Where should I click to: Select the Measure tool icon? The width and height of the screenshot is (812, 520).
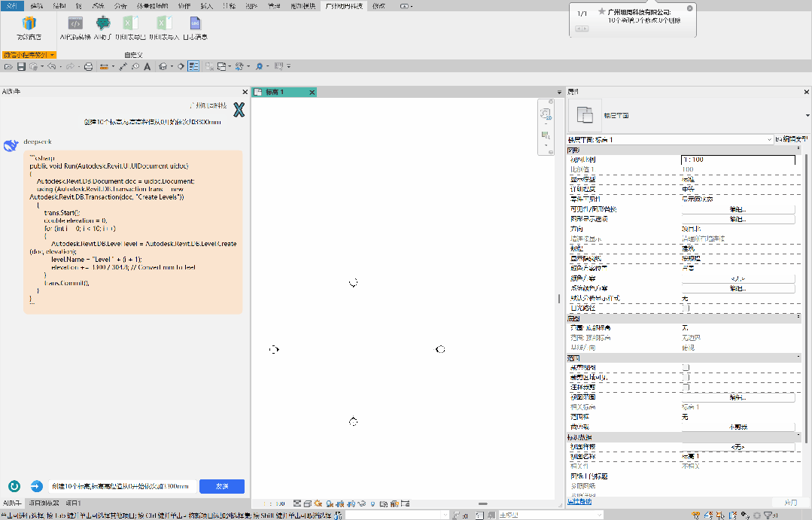tap(104, 66)
